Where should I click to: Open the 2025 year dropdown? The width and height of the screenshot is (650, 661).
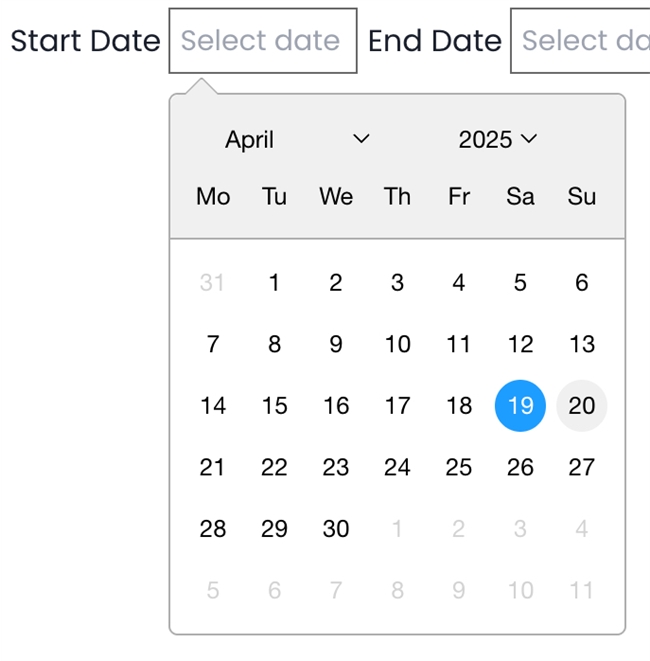coord(497,140)
